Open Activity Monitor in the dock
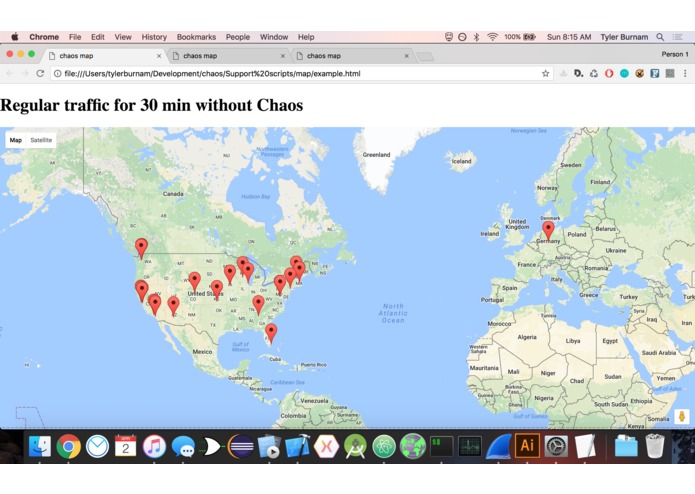This screenshot has width=695, height=494. tap(470, 446)
